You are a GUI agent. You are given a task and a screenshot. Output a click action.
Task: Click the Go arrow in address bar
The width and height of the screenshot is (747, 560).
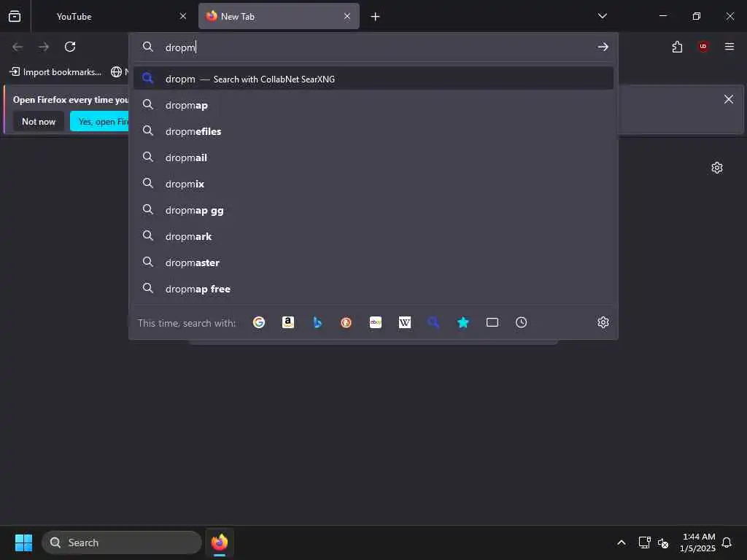tap(603, 47)
